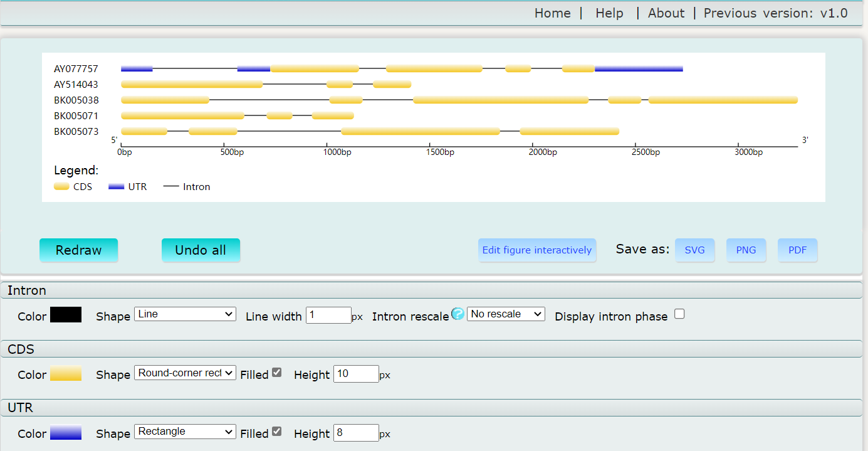Open the About page

tap(666, 13)
